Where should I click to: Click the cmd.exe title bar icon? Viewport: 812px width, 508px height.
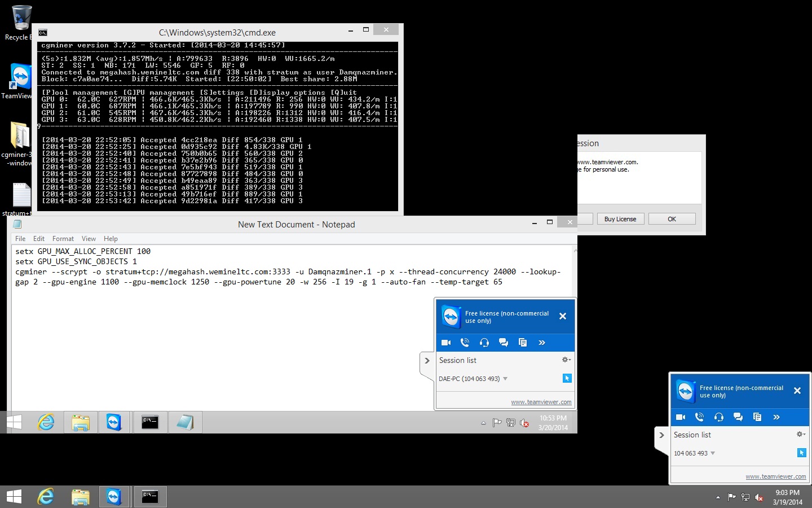[43, 33]
